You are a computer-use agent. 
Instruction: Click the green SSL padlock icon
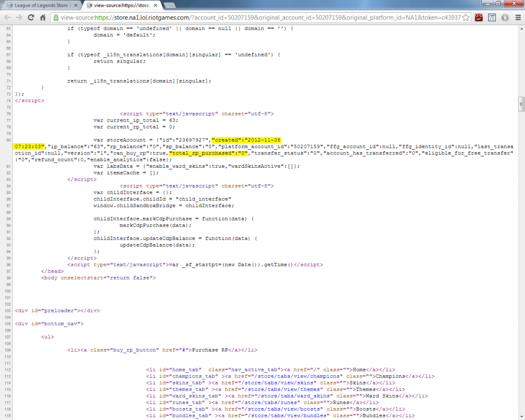pyautogui.click(x=55, y=17)
